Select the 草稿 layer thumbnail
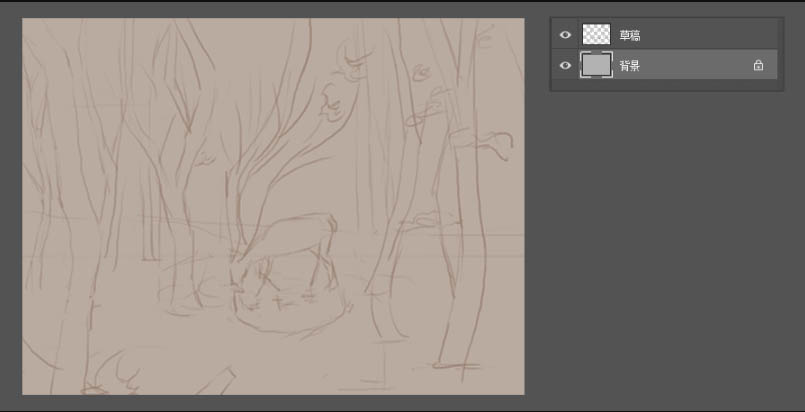The height and width of the screenshot is (412, 805). click(x=596, y=34)
